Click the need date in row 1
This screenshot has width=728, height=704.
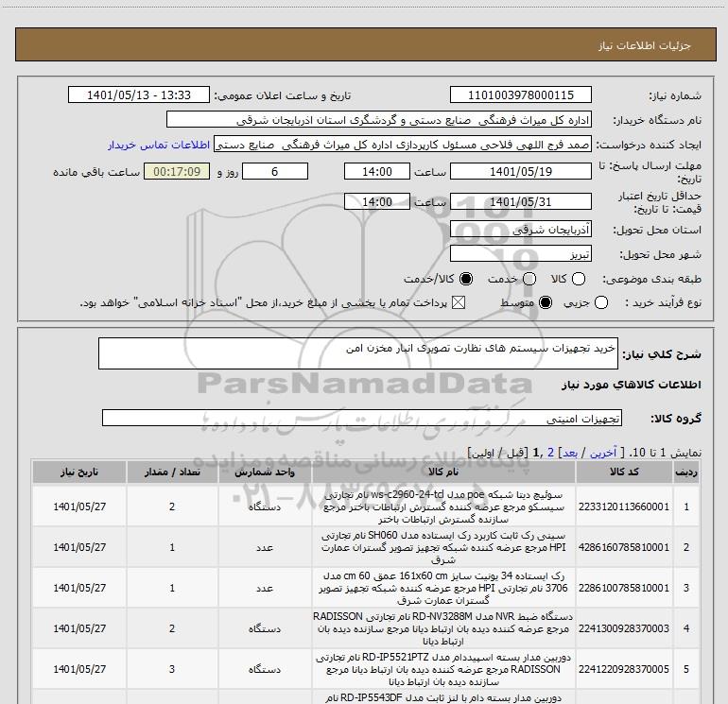click(x=79, y=507)
